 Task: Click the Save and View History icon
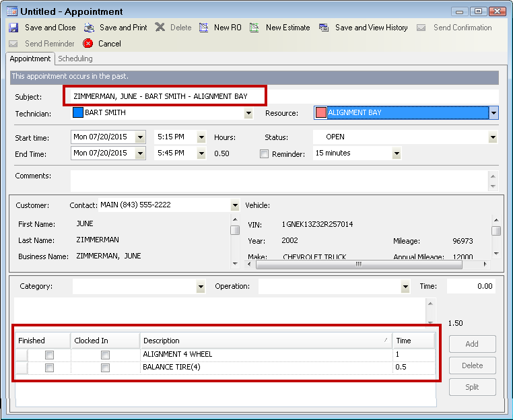point(324,28)
